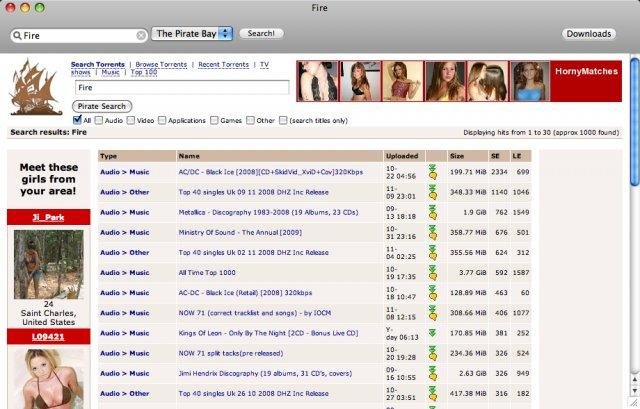The image size is (640, 409).
Task: Click the scrollbar up arrow
Action: tap(634, 380)
